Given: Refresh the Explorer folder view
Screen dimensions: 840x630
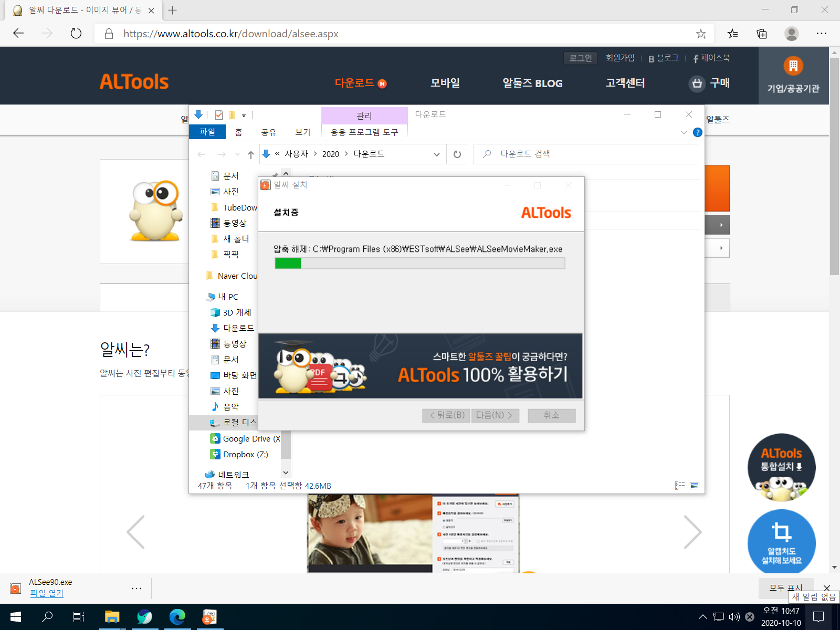Looking at the screenshot, I should coord(457,154).
